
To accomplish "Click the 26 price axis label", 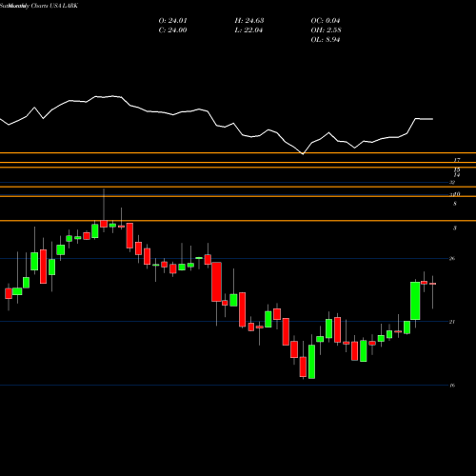I will point(452,259).
